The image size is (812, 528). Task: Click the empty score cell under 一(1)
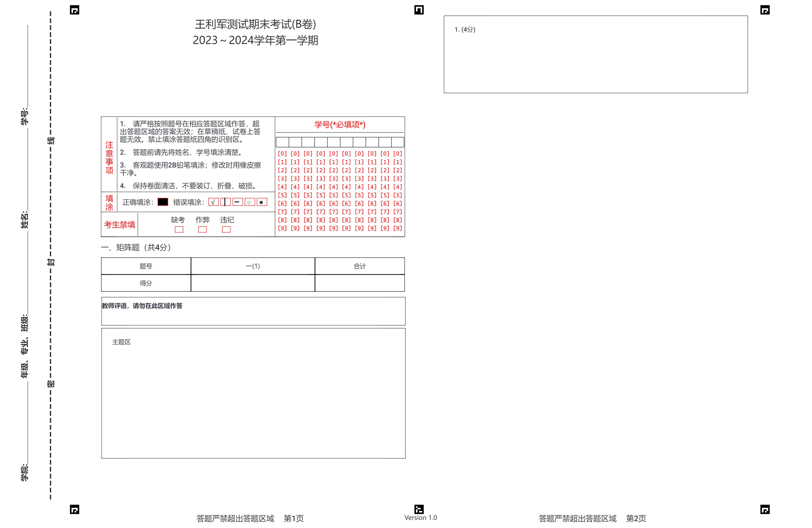(253, 283)
